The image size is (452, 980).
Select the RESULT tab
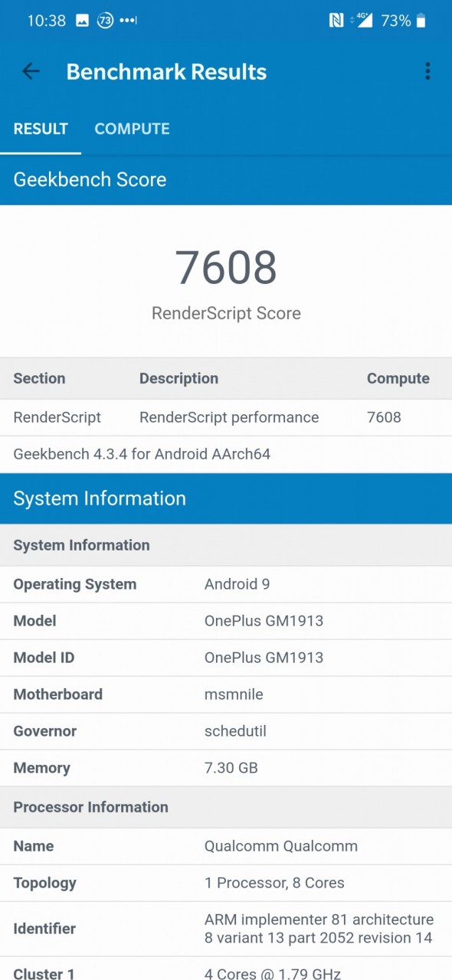tap(41, 129)
